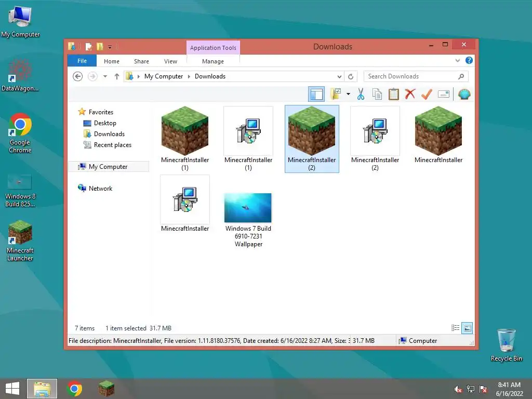Viewport: 532px width, 399px height.
Task: Select Desktop under Favorites
Action: [x=105, y=123]
